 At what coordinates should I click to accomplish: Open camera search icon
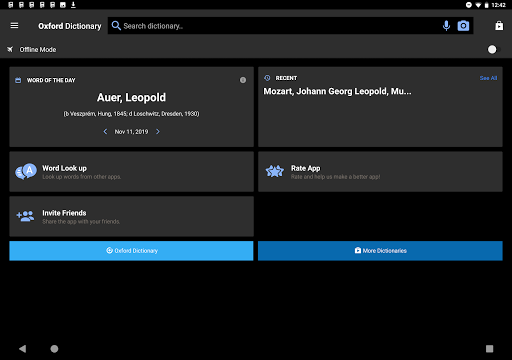click(x=463, y=26)
